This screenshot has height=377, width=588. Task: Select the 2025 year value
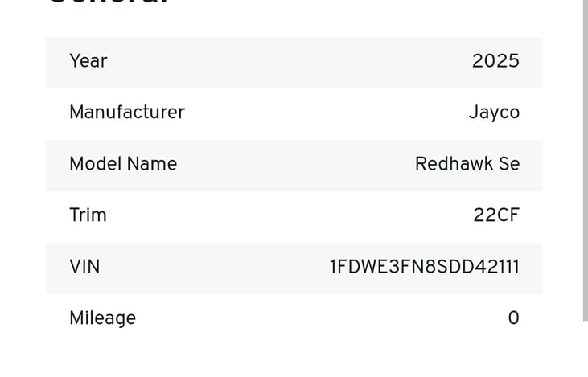pyautogui.click(x=495, y=61)
